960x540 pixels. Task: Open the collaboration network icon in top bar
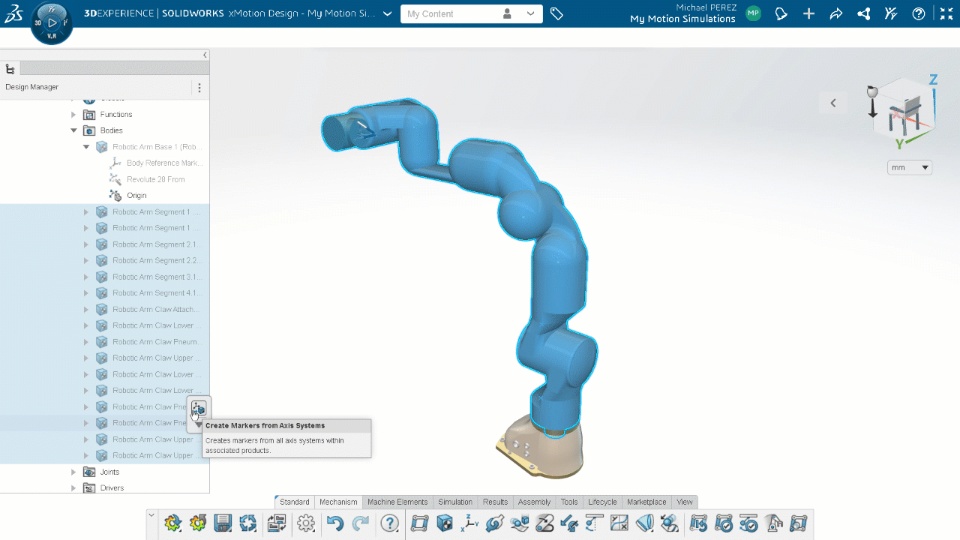[x=864, y=13]
